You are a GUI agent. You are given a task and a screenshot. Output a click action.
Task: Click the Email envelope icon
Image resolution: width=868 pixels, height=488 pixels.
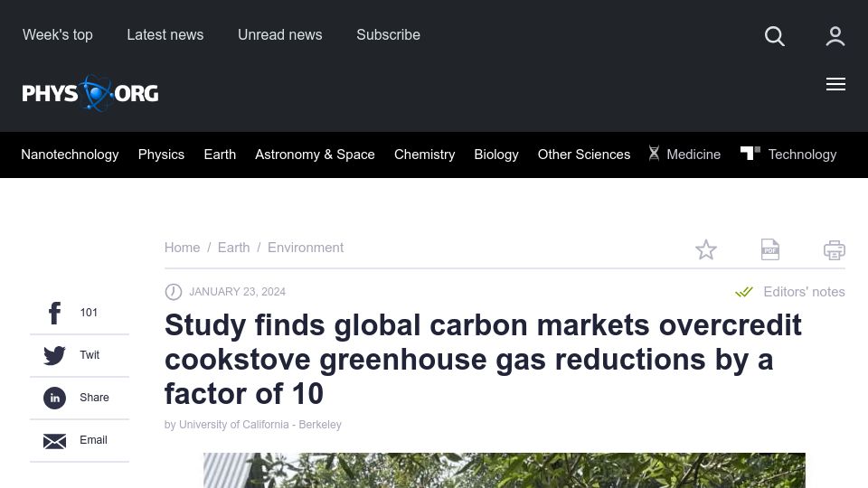[54, 441]
